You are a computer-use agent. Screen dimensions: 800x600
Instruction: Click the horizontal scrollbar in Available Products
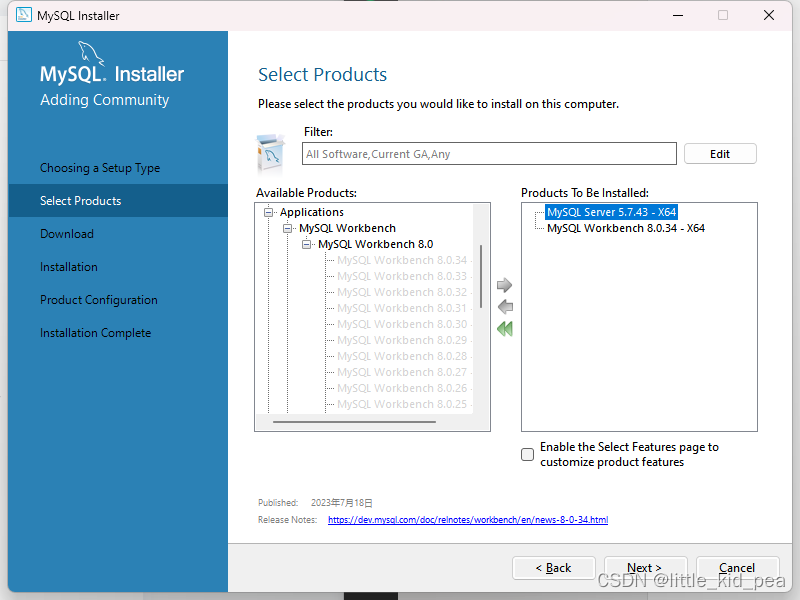(x=354, y=422)
